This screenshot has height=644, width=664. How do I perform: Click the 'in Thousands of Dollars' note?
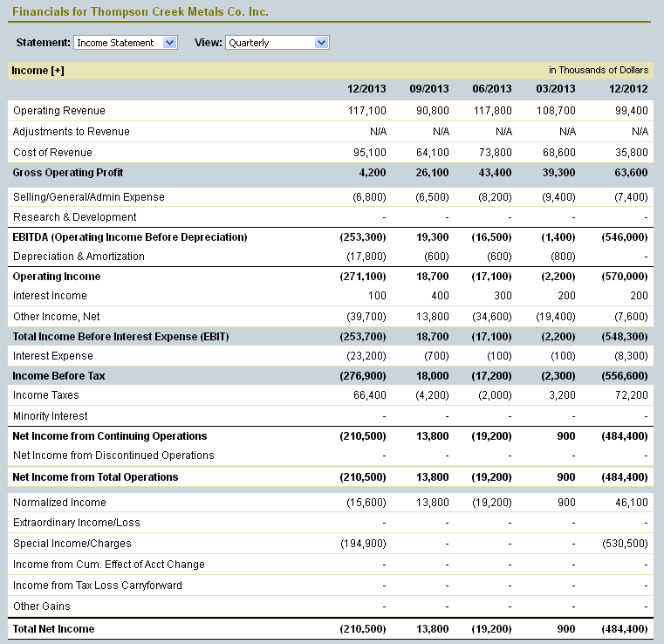click(599, 71)
